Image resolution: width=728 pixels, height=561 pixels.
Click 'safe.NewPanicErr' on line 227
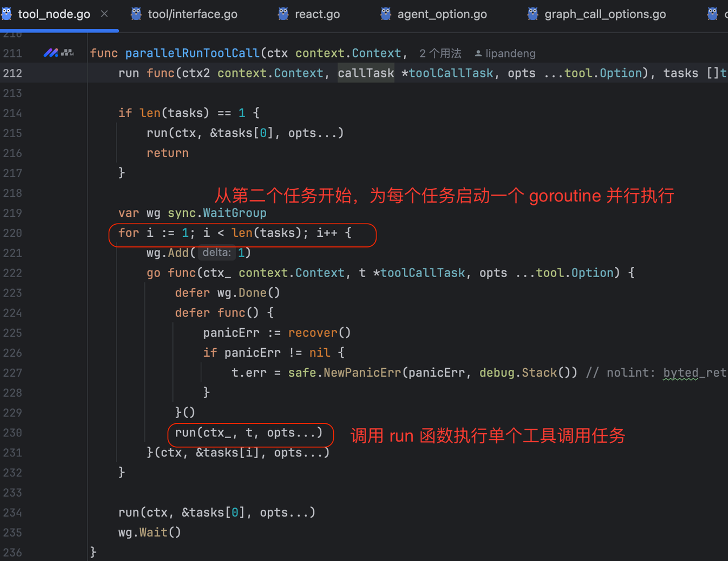coord(344,373)
